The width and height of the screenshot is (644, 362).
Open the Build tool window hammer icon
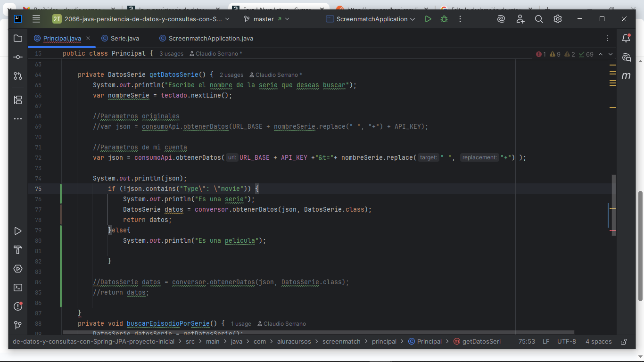click(18, 250)
